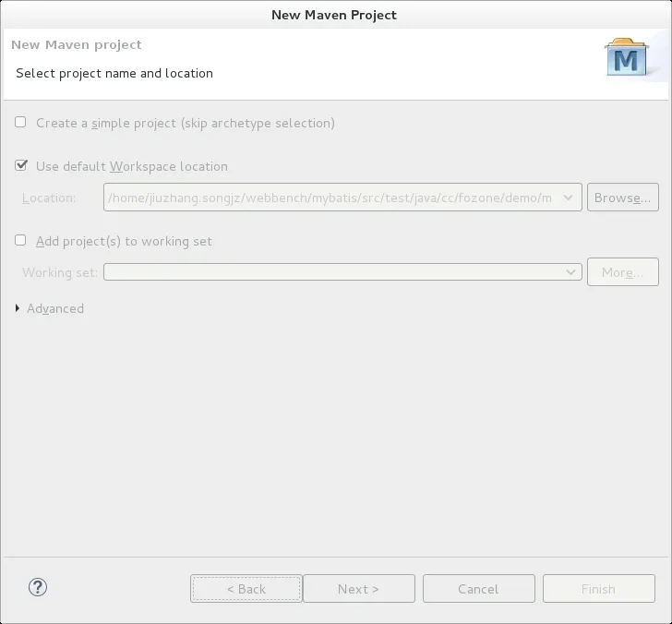Image resolution: width=672 pixels, height=624 pixels.
Task: Click the Maven M wizard banner icon
Action: pos(626,57)
